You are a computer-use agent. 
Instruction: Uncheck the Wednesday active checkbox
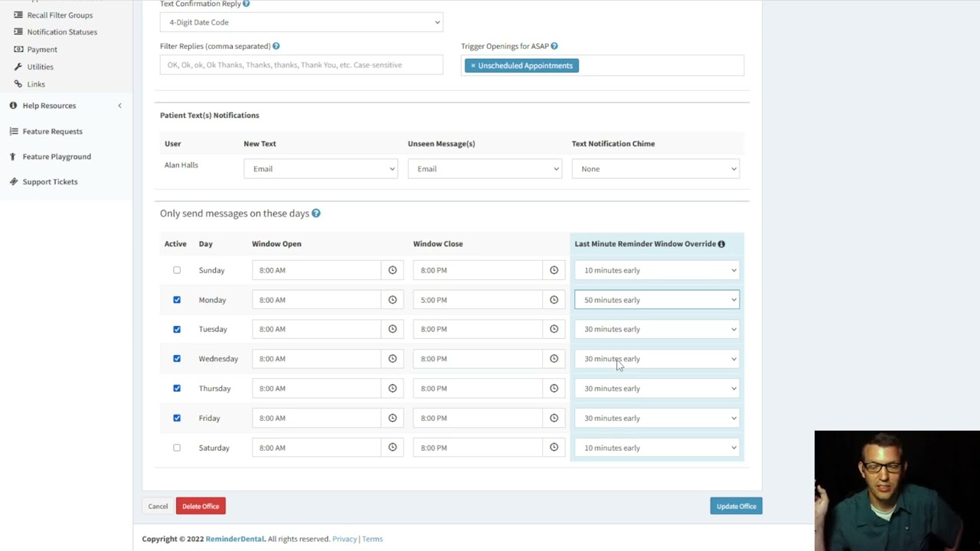pos(177,359)
